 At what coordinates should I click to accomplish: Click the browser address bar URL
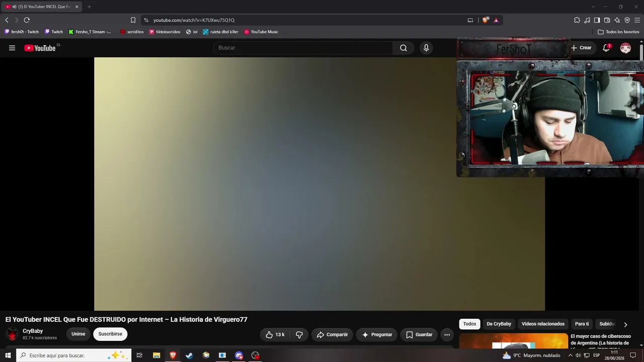[x=194, y=20]
